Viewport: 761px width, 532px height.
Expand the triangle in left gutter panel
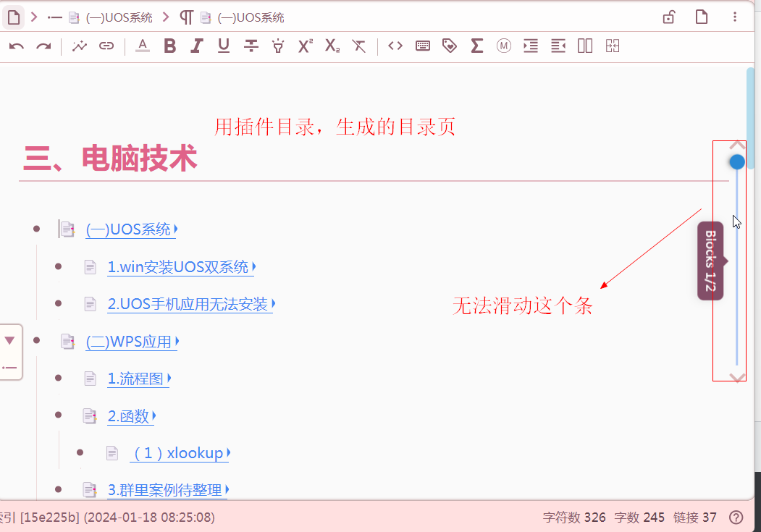tap(9, 340)
